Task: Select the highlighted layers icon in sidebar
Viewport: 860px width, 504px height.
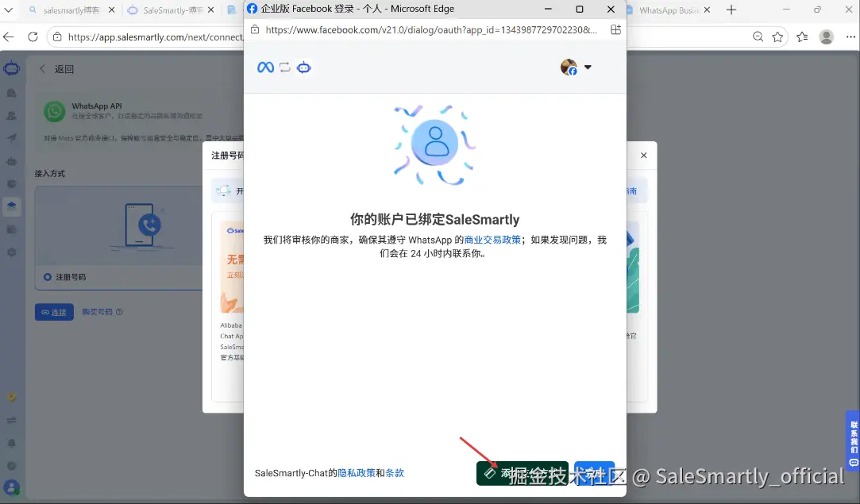Action: tap(12, 206)
